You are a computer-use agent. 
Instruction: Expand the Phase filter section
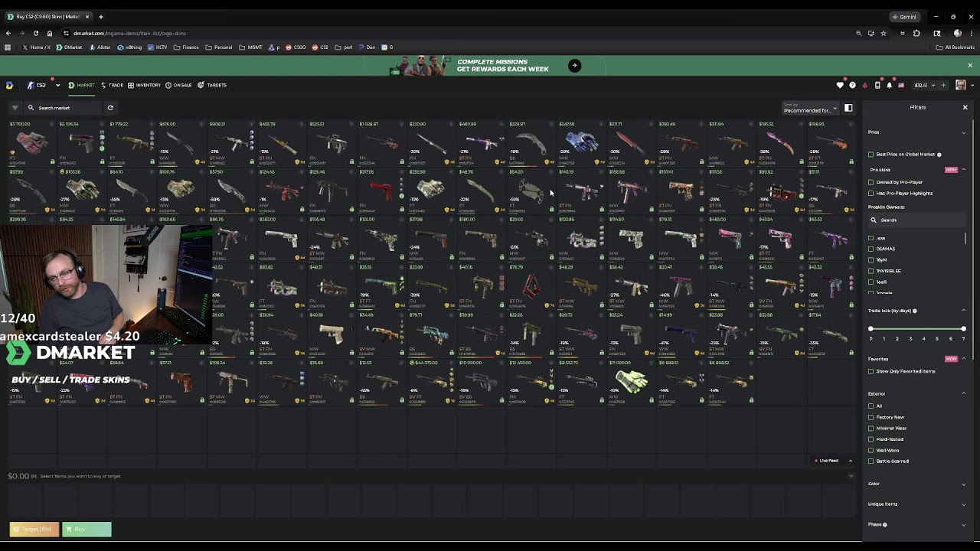[964, 525]
